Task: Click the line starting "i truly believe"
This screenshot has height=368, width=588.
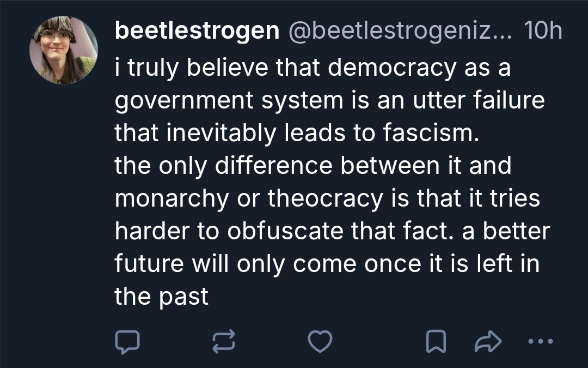Action: click(313, 68)
